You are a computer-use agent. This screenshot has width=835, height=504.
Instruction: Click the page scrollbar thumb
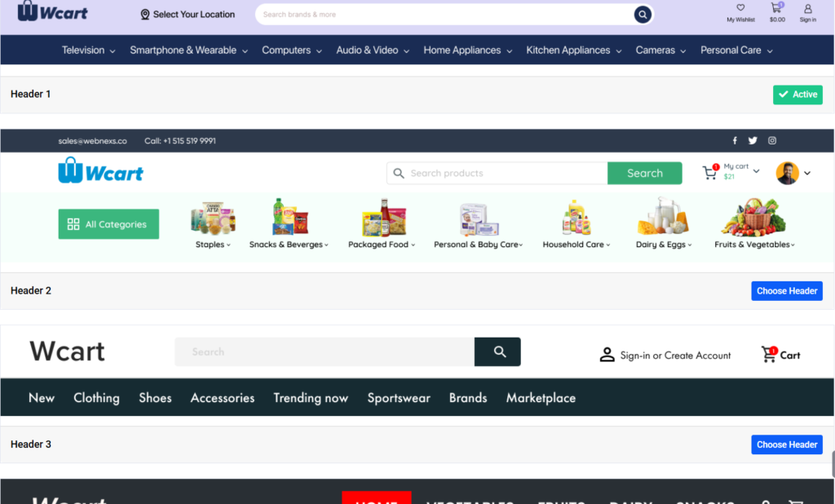coord(833,465)
